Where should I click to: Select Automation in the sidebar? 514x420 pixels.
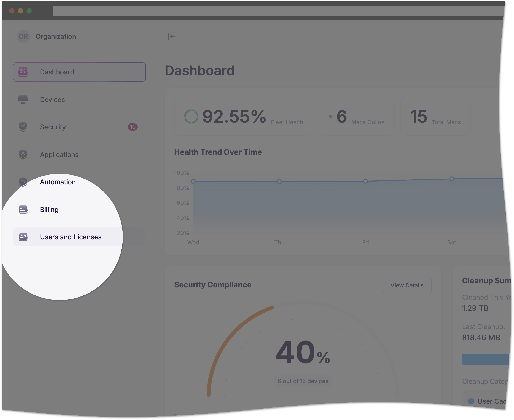(79, 182)
